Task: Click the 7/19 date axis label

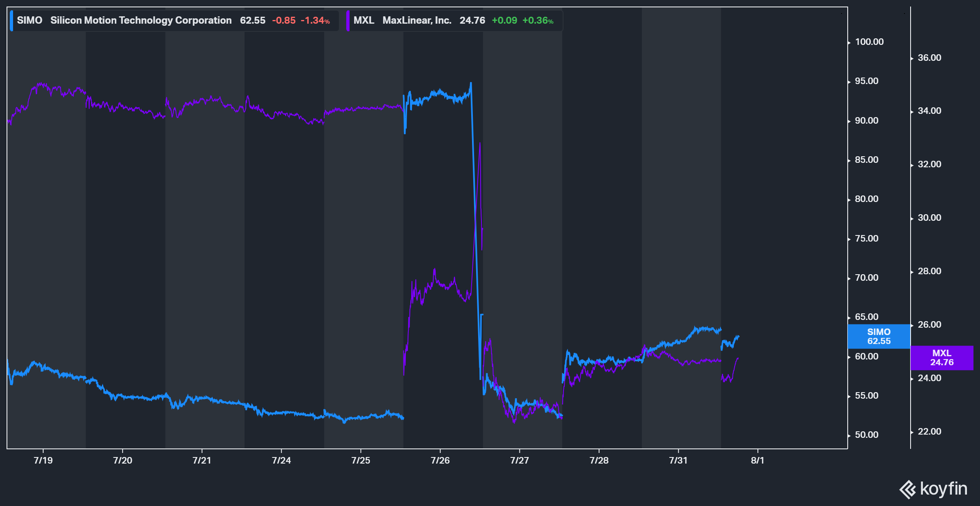Action: tap(43, 460)
